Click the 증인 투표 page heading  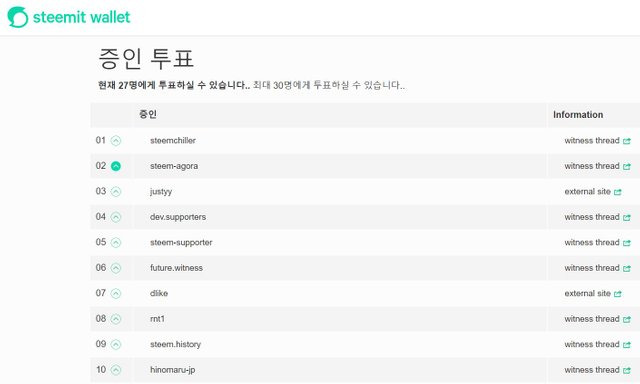(146, 58)
